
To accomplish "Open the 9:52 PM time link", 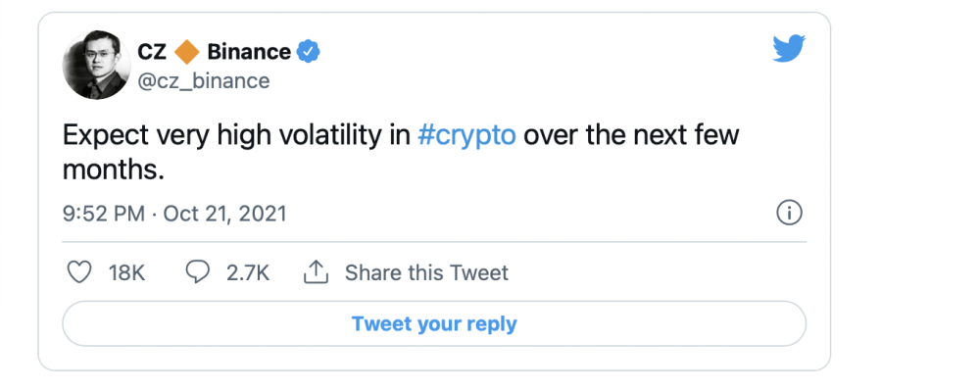I will (x=105, y=215).
